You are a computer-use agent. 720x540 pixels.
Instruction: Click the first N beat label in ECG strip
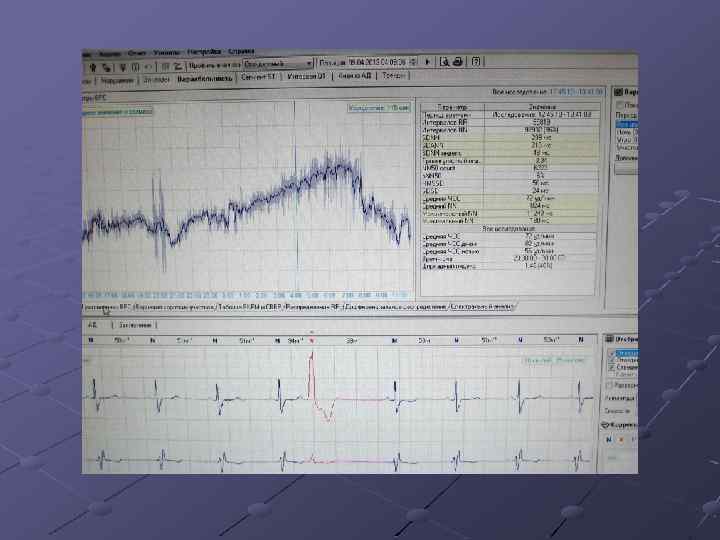coord(91,340)
